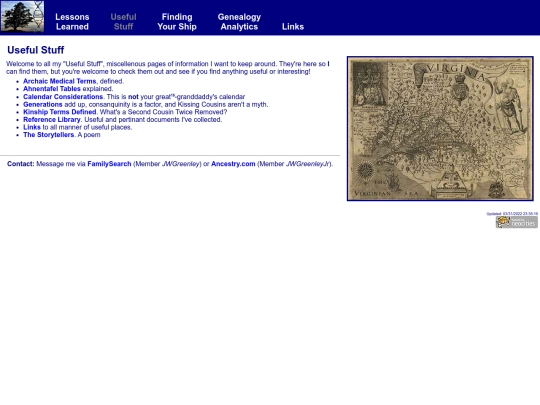
Task: Visit the Calendar Considerations page
Action: click(63, 97)
